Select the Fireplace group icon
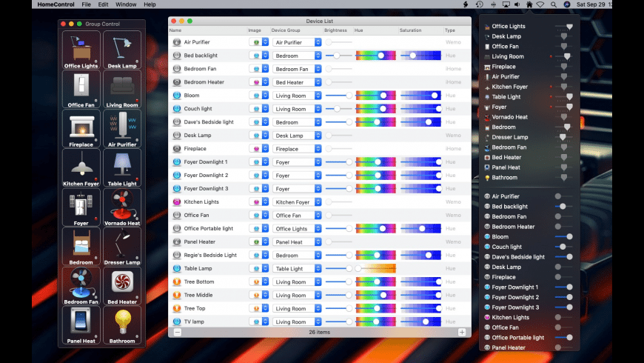644x363 pixels. [81, 129]
